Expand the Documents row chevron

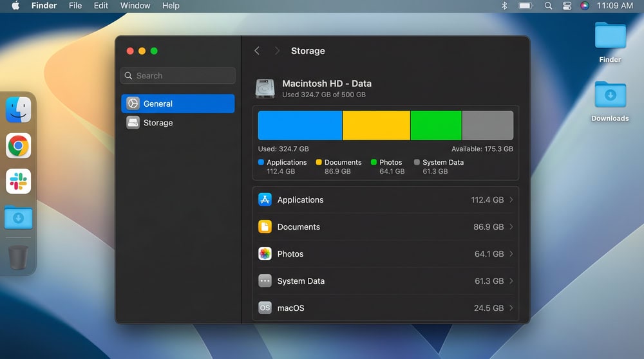511,227
